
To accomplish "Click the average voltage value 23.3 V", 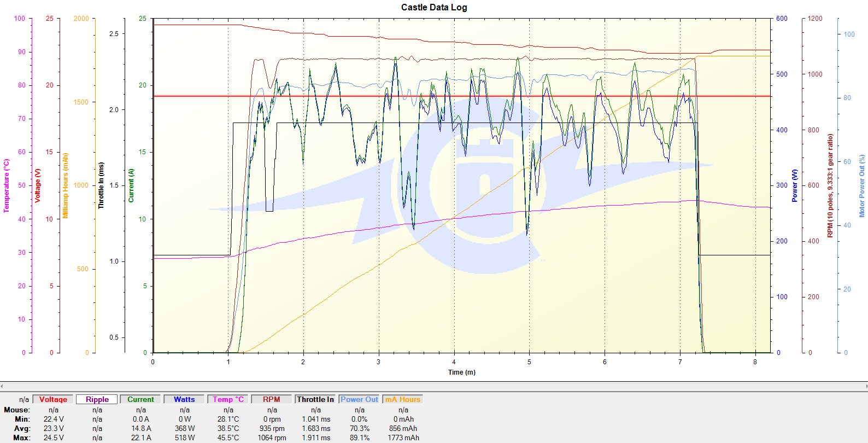I will [54, 428].
